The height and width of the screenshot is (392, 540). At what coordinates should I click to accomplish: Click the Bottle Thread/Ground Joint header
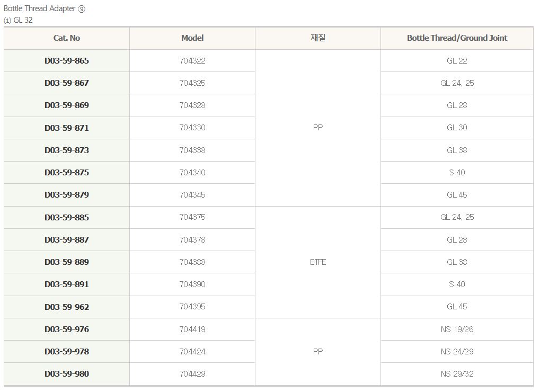457,38
